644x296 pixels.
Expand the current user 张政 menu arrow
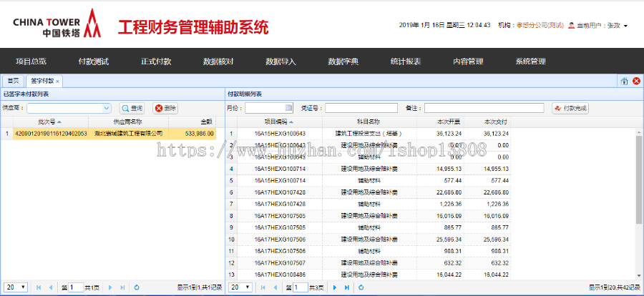click(x=625, y=26)
